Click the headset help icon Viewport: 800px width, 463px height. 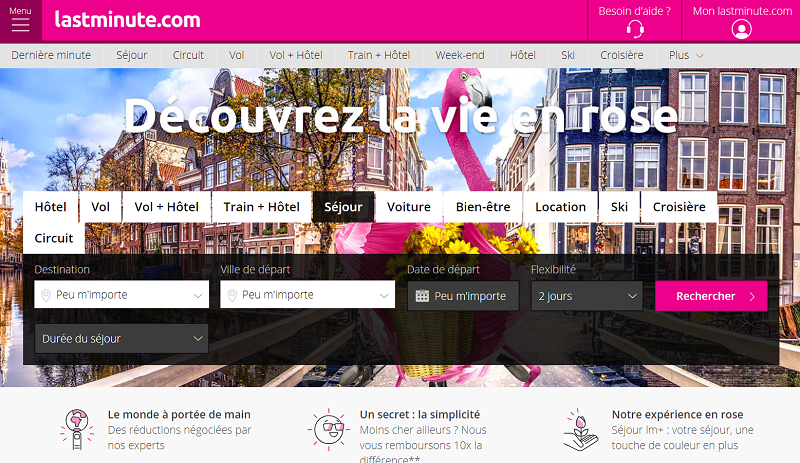[x=635, y=29]
